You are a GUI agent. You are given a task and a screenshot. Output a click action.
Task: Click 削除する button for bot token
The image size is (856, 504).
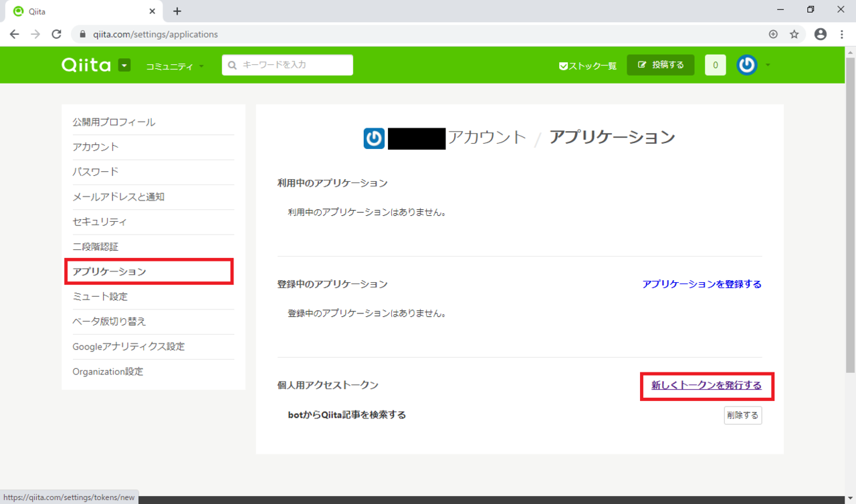point(742,415)
